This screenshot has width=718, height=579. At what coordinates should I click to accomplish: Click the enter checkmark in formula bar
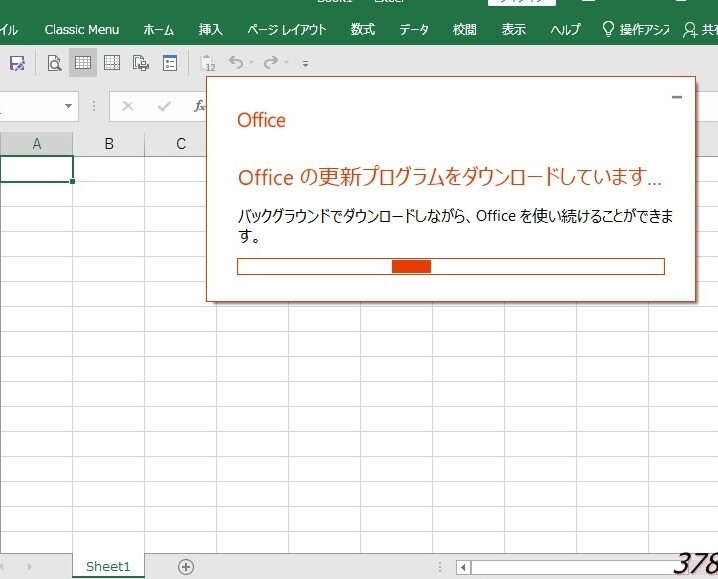point(164,106)
